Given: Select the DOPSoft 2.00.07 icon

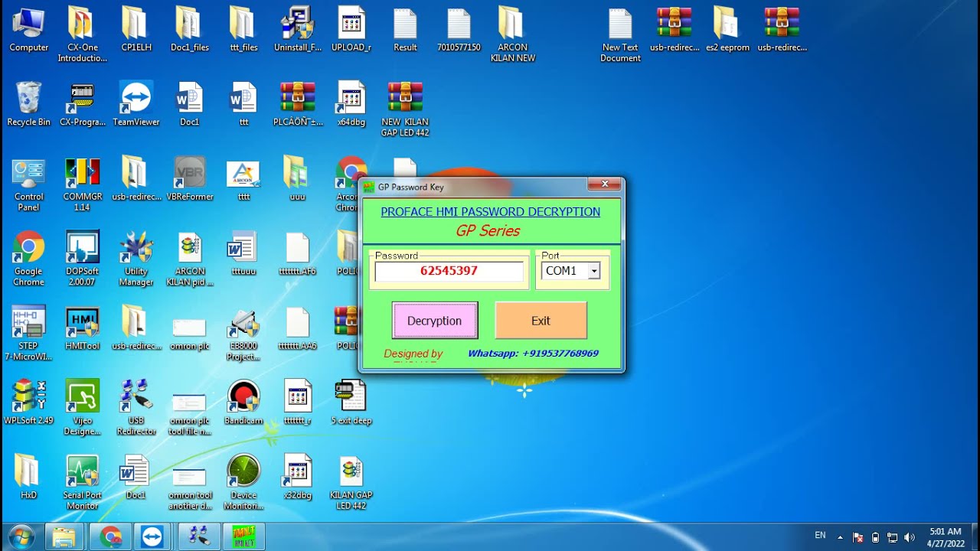Looking at the screenshot, I should point(82,259).
